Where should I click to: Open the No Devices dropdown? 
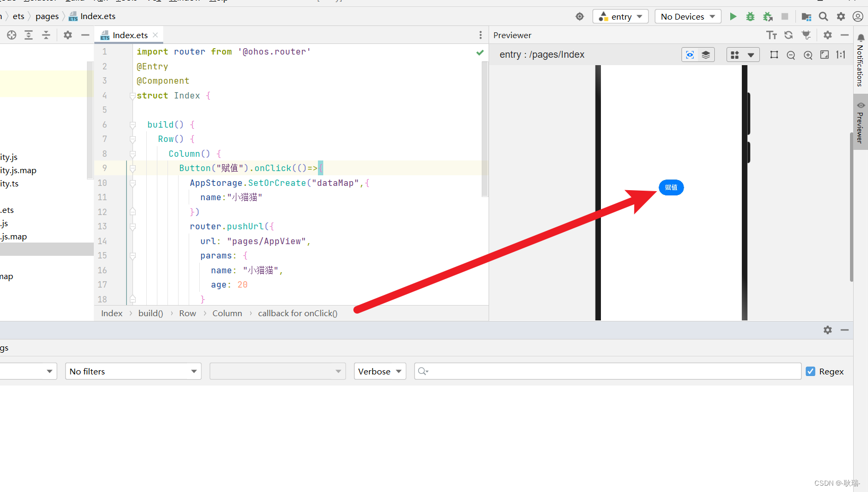(x=688, y=16)
